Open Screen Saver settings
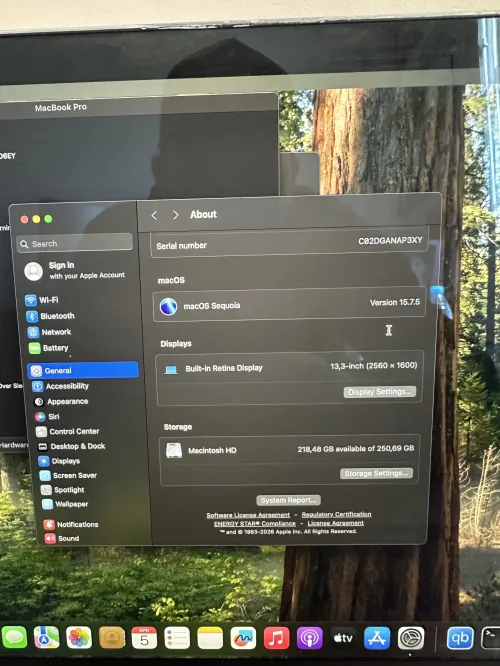 tap(68, 475)
